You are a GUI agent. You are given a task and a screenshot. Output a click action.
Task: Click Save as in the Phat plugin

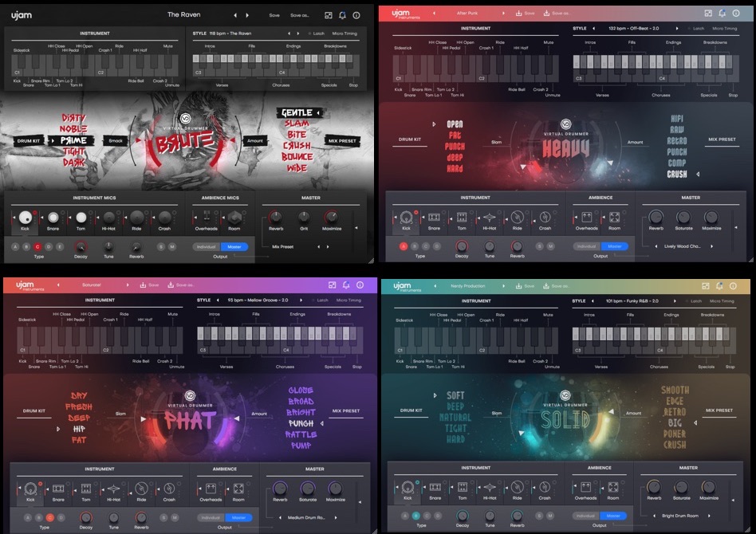point(185,285)
